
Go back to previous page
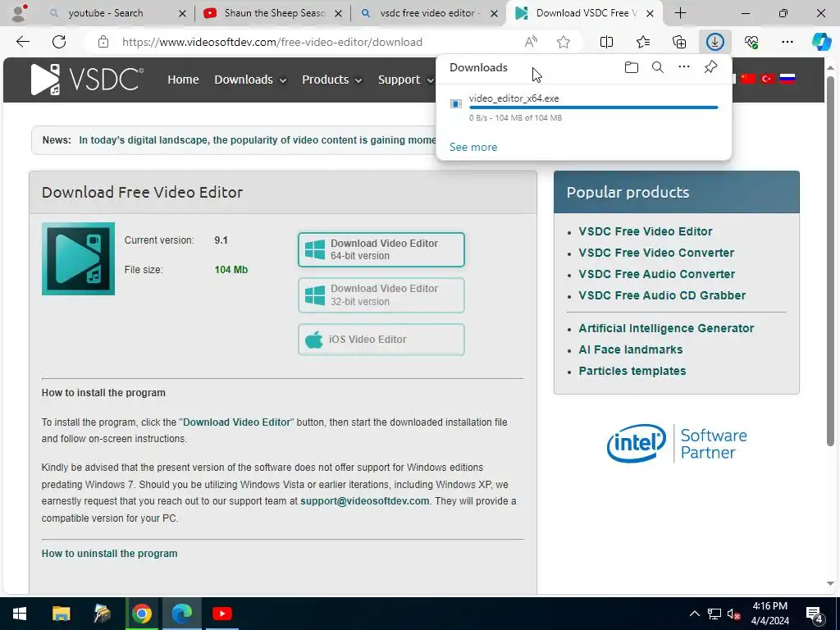[22, 42]
